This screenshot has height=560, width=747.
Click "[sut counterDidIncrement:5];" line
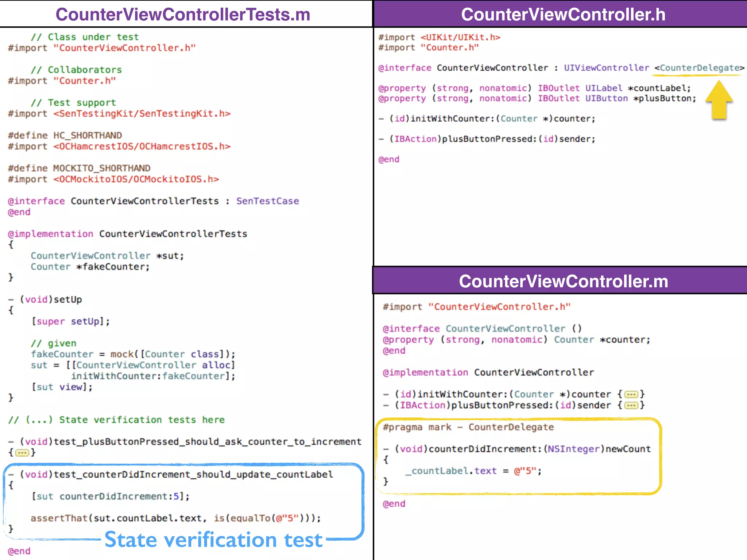click(110, 497)
